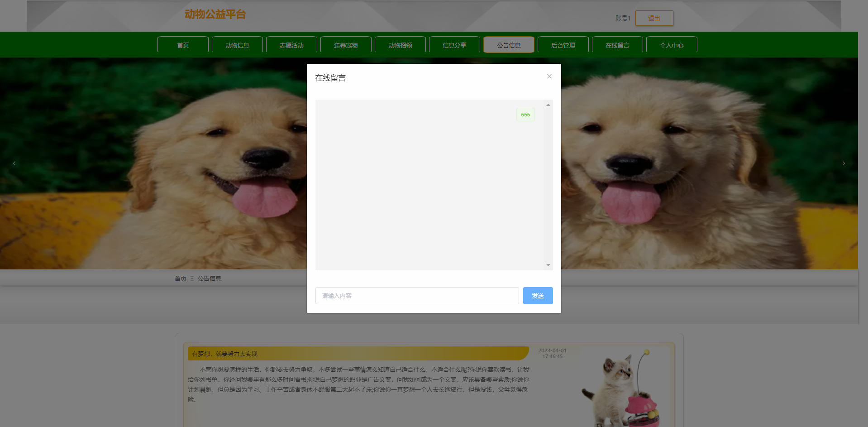The image size is (868, 427).
Task: Click the 发送 send button
Action: coord(538,296)
